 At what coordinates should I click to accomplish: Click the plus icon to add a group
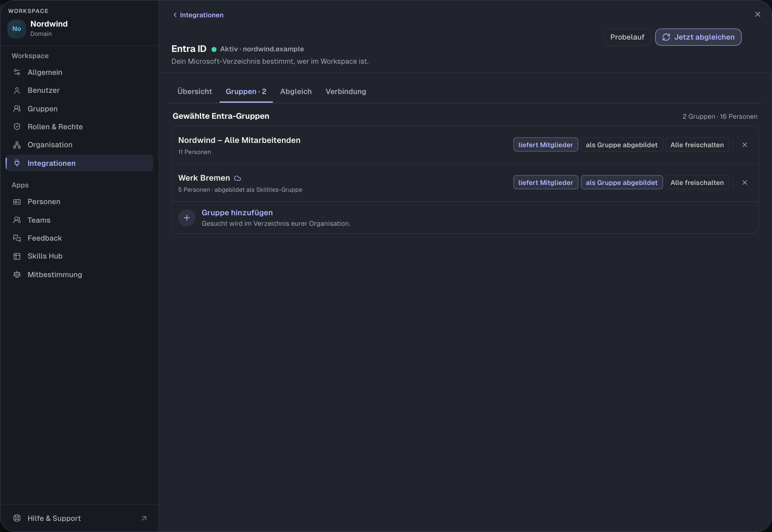(187, 218)
